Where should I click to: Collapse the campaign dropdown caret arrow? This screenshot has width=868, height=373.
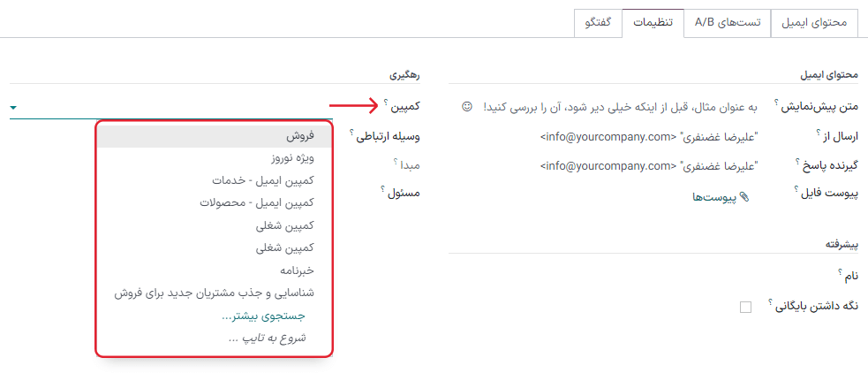tap(14, 108)
